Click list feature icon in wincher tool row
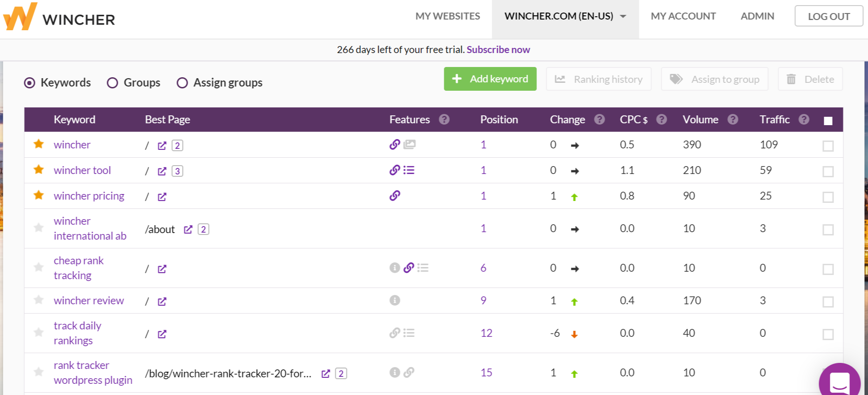 click(x=409, y=170)
